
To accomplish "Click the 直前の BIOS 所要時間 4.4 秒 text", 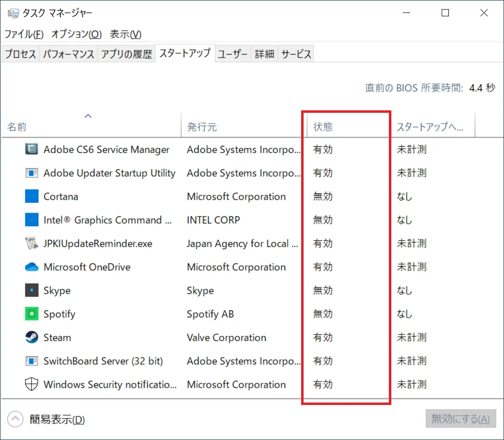I will [x=430, y=87].
